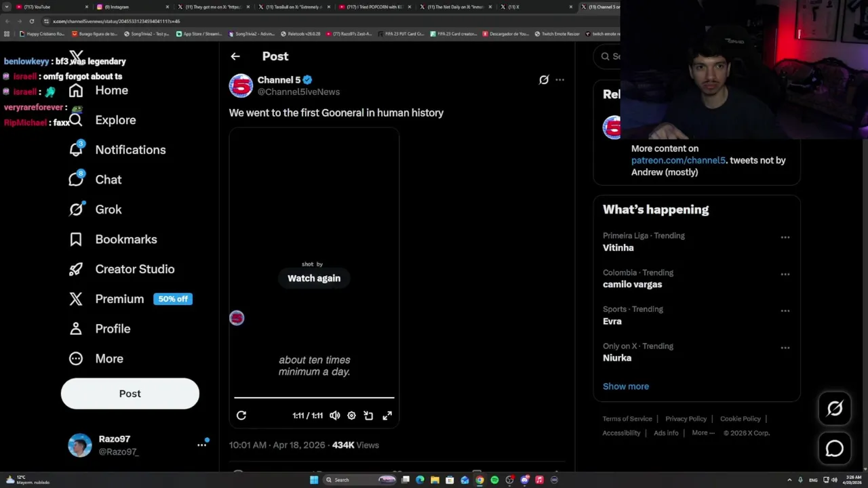This screenshot has width=868, height=488.
Task: Open patreon.com/channel5 link
Action: 679,161
